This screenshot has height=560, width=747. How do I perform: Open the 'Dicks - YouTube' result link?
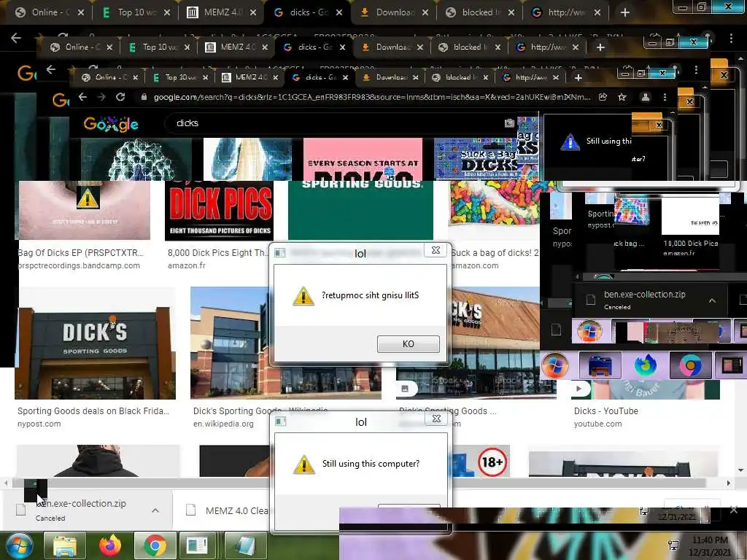pyautogui.click(x=606, y=411)
